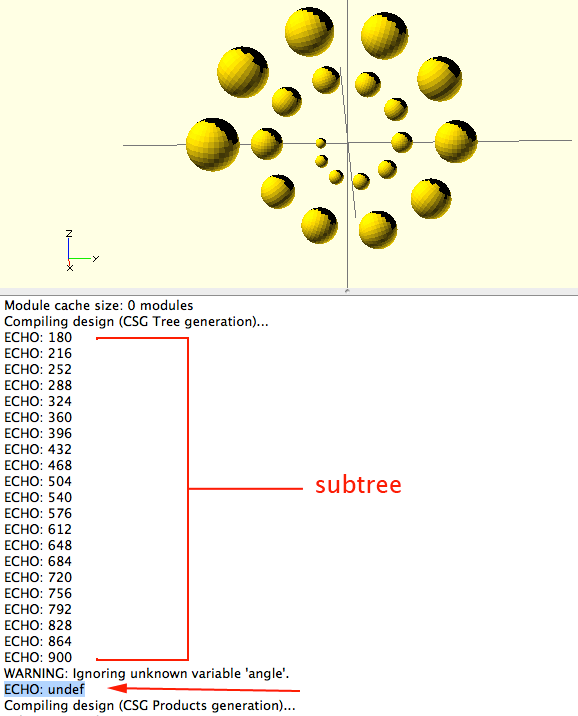Click the red 'subtree' annotation label
The height and width of the screenshot is (716, 578).
pos(358,485)
